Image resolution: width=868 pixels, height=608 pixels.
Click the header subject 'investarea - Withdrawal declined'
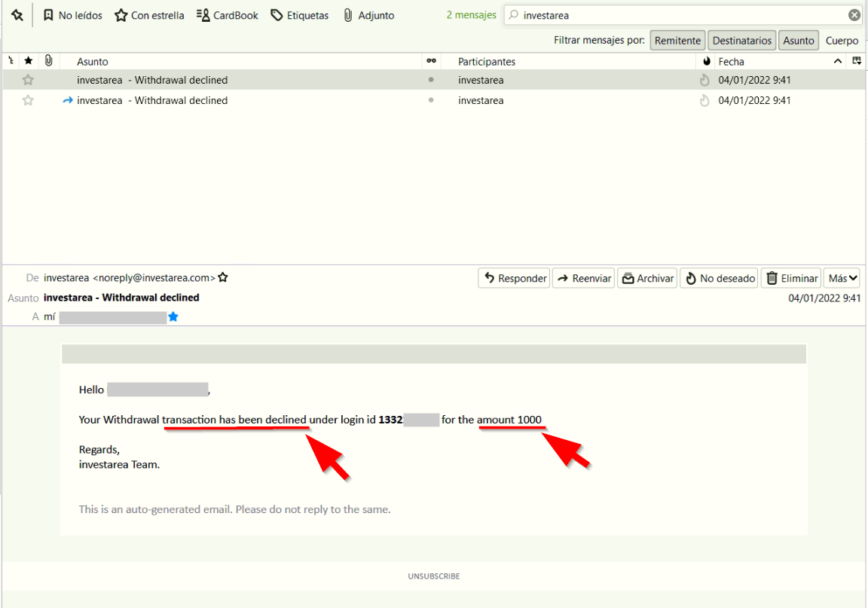pyautogui.click(x=121, y=298)
